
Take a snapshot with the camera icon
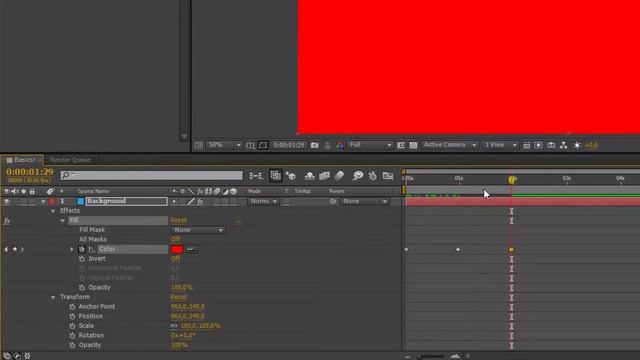(314, 145)
